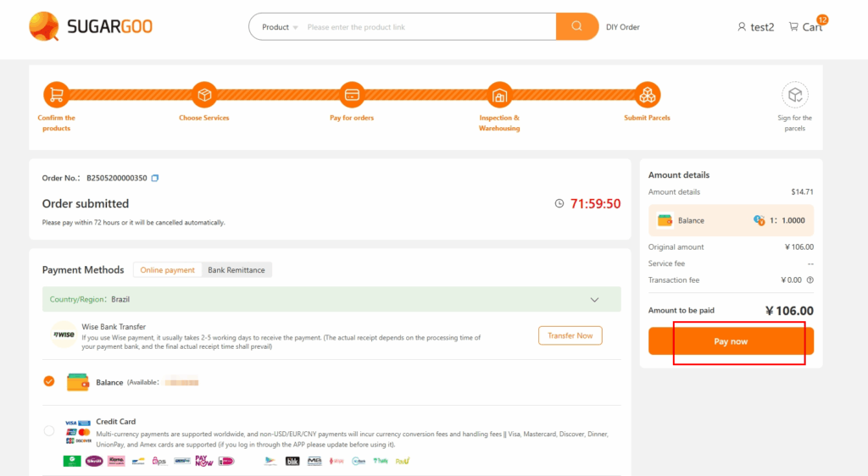The height and width of the screenshot is (476, 868).
Task: Select the Balance payment radio button
Action: tap(49, 381)
